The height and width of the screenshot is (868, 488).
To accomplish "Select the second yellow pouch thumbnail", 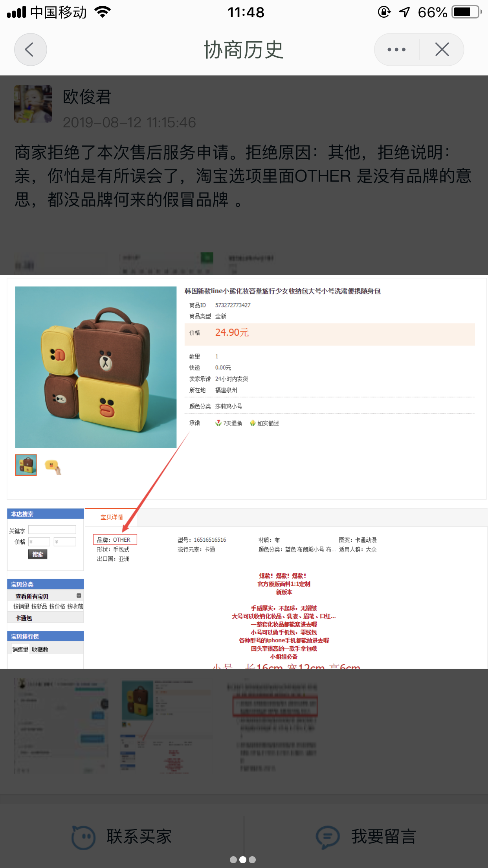I will [x=53, y=466].
